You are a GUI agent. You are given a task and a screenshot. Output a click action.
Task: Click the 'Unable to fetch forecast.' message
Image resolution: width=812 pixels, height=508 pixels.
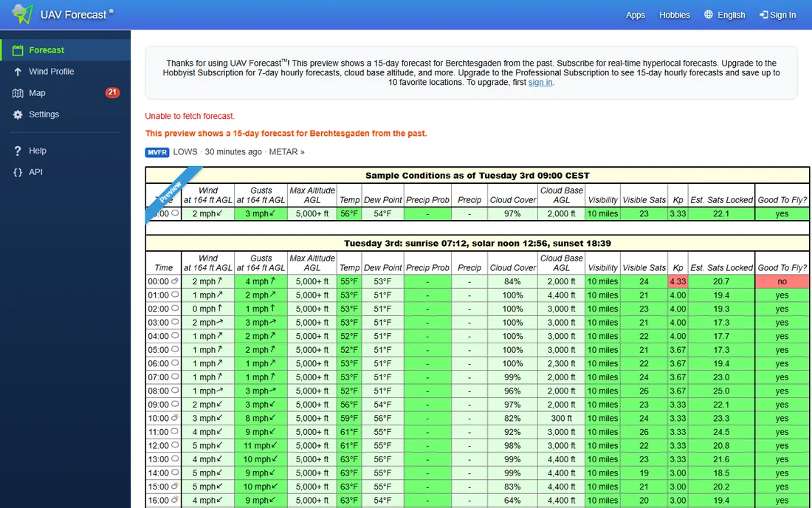(x=190, y=116)
